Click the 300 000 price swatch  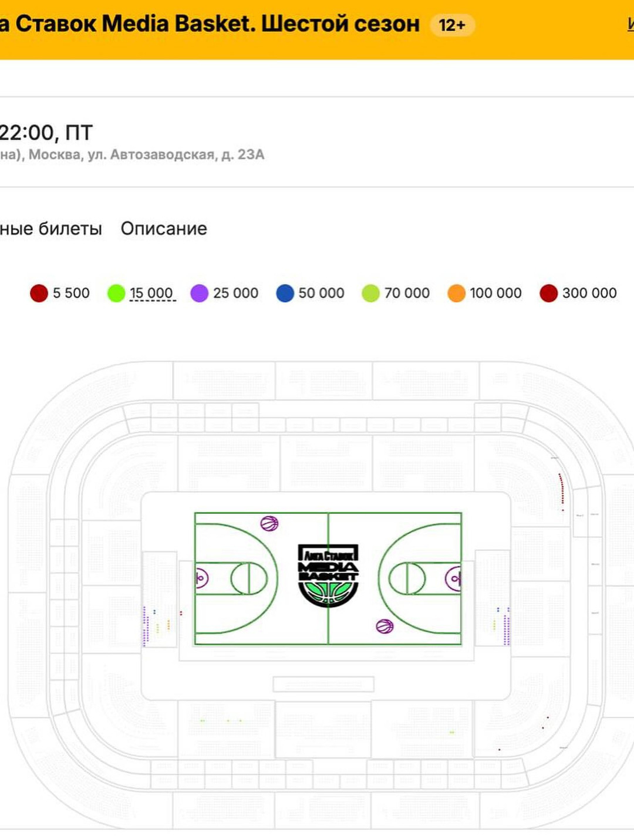548,293
